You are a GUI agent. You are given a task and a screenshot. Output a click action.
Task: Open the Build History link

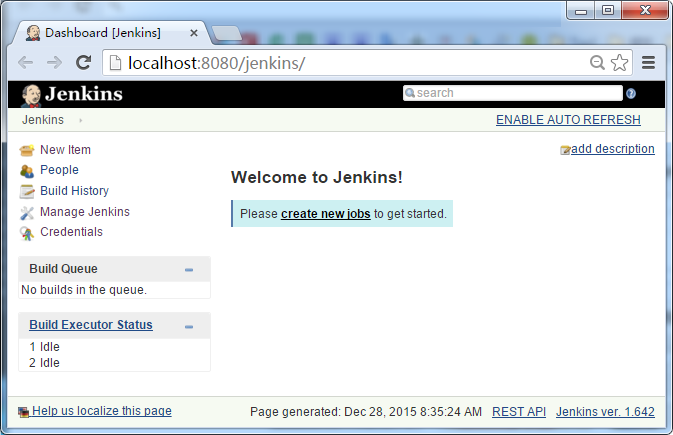(x=74, y=191)
